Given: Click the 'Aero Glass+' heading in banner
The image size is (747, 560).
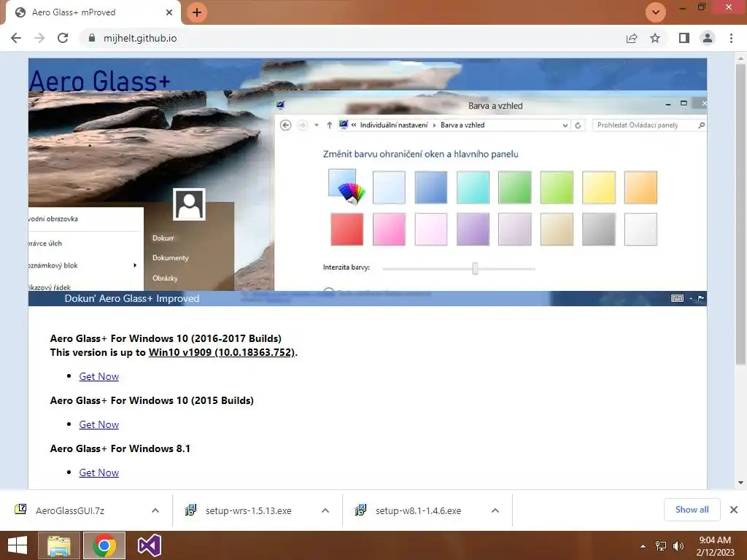Looking at the screenshot, I should pos(99,80).
